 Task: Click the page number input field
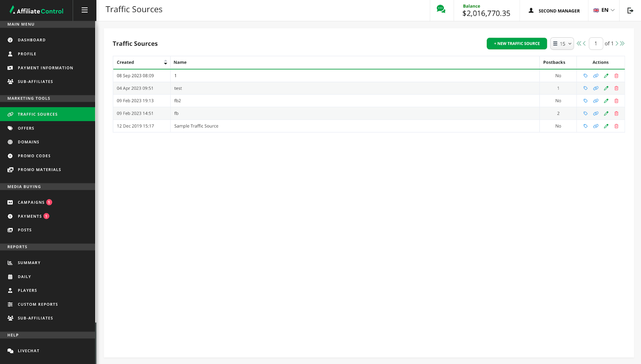click(x=596, y=44)
